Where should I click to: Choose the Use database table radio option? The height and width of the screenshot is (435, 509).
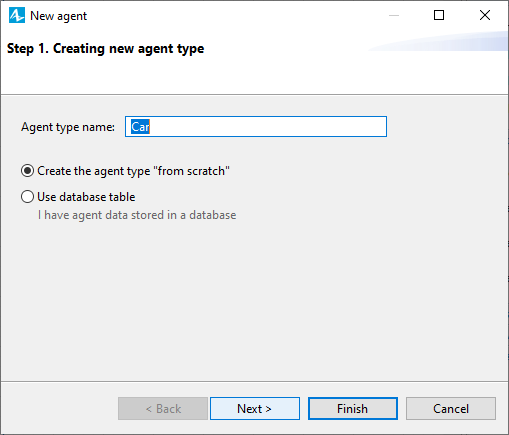point(27,197)
